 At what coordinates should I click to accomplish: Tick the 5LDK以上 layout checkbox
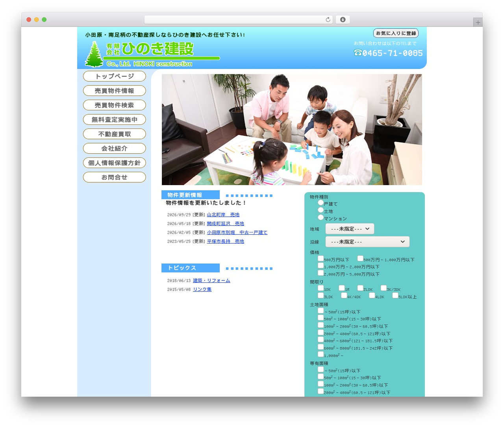395,295
